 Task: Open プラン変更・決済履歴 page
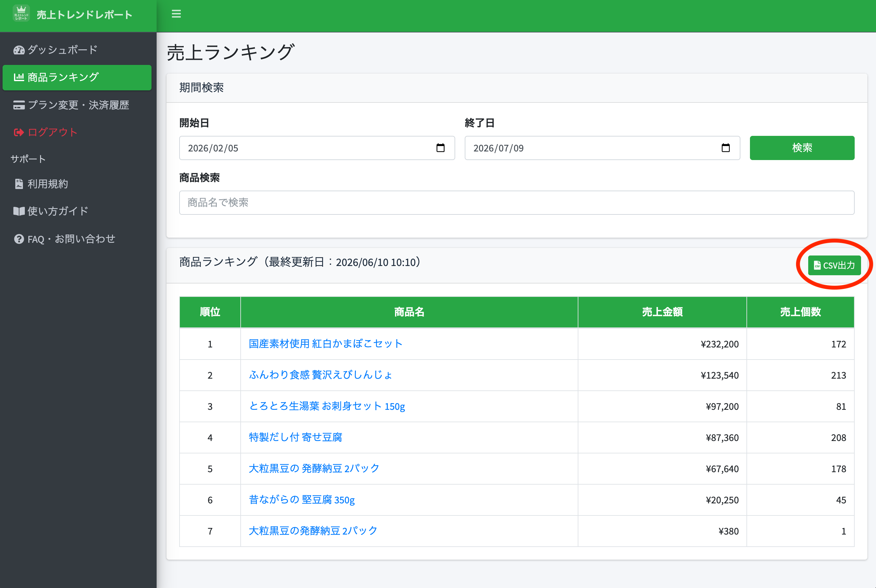(x=77, y=105)
